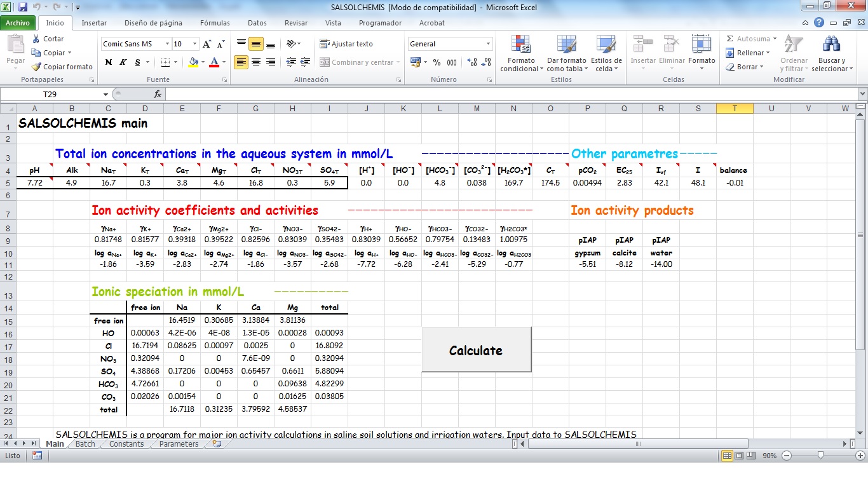Open Estilos de celda gallery
The image size is (868, 488).
606,53
